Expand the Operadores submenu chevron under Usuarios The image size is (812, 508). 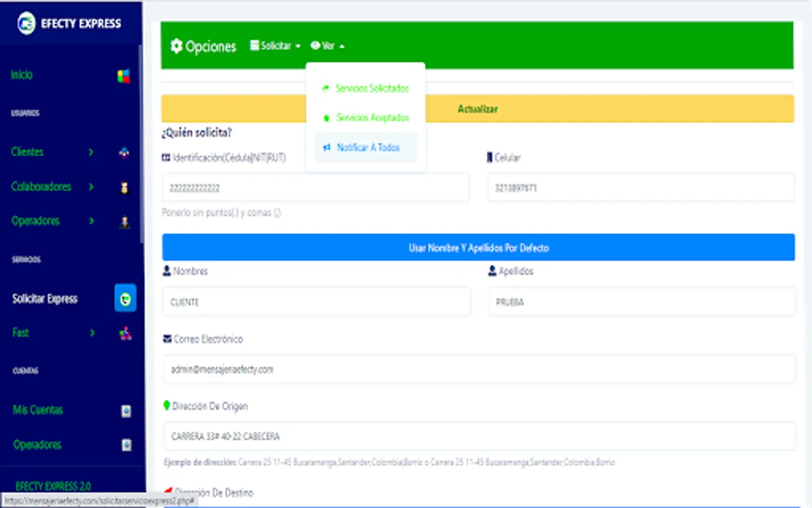pos(91,221)
